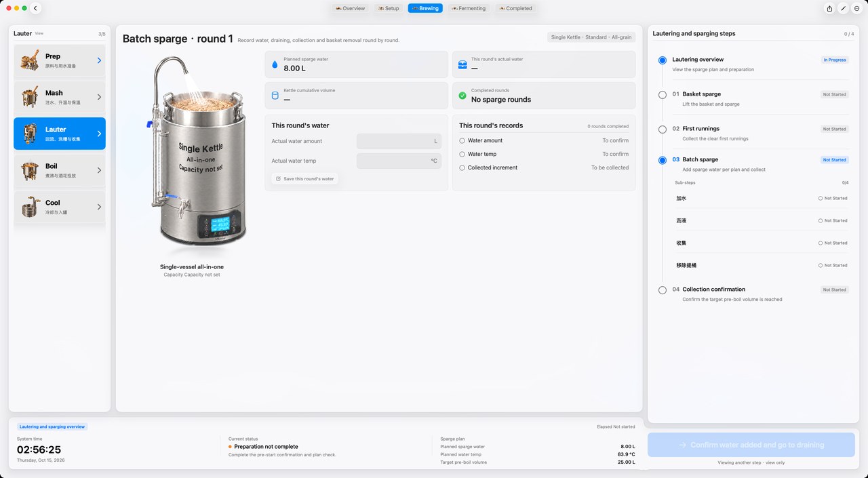Click the Lautering and sparging overview badge
The image size is (868, 478).
point(52,426)
